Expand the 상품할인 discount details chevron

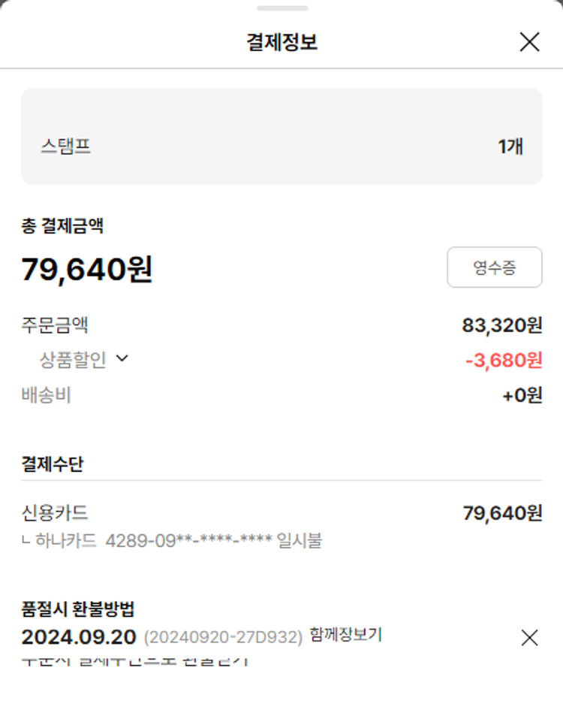click(122, 359)
